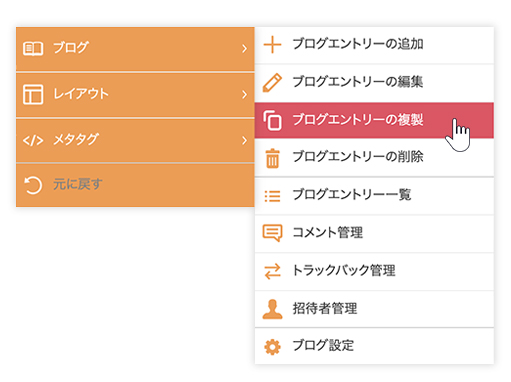Image resolution: width=511 pixels, height=382 pixels.
Task: Click the pencil edit icon
Action: tap(272, 83)
